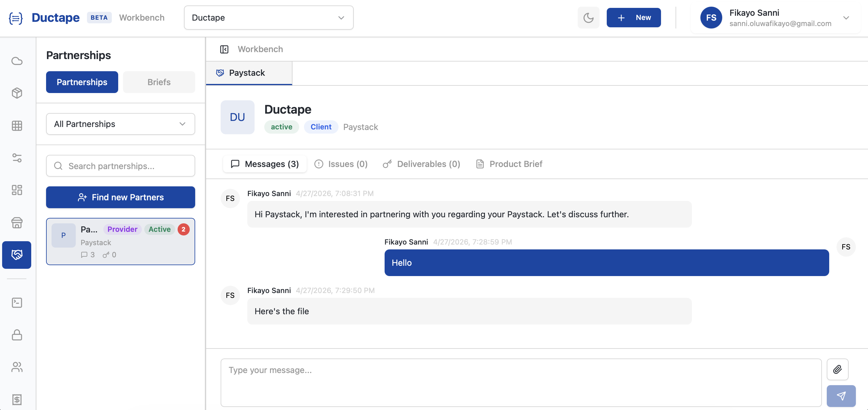
Task: Click the Provider tag on Paystack card
Action: tap(122, 229)
